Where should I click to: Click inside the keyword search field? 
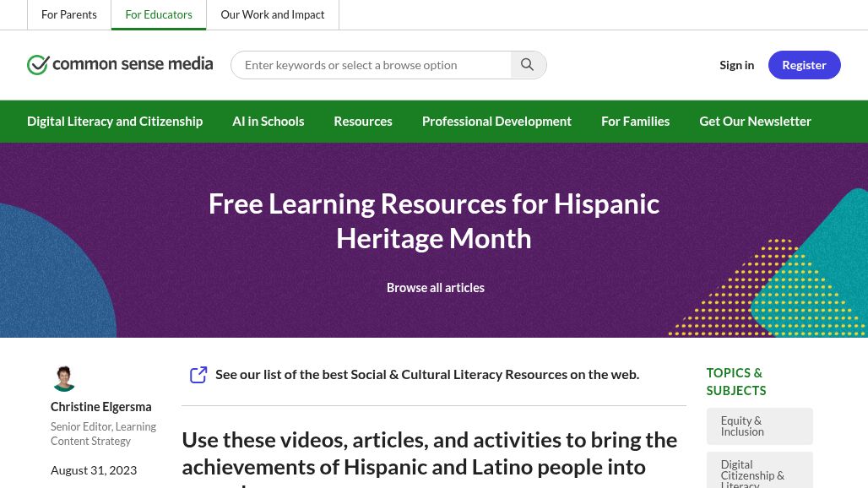coord(372,64)
